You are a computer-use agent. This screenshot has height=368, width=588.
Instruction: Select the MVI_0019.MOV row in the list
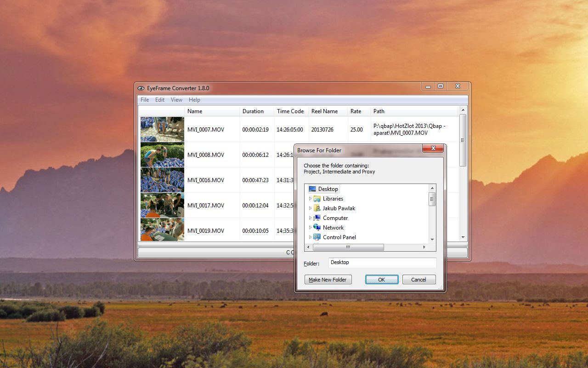(212, 230)
